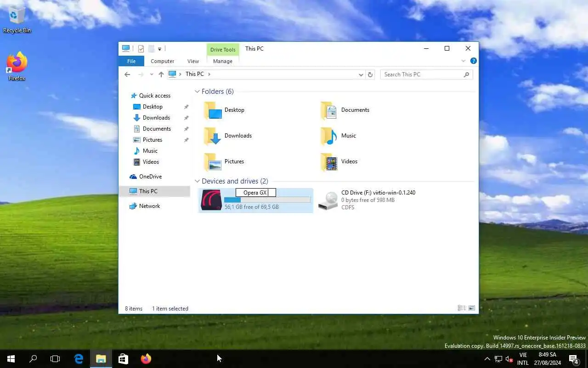Viewport: 588px width, 368px height.
Task: Expand the chevron after This PC in address bar
Action: pos(209,74)
